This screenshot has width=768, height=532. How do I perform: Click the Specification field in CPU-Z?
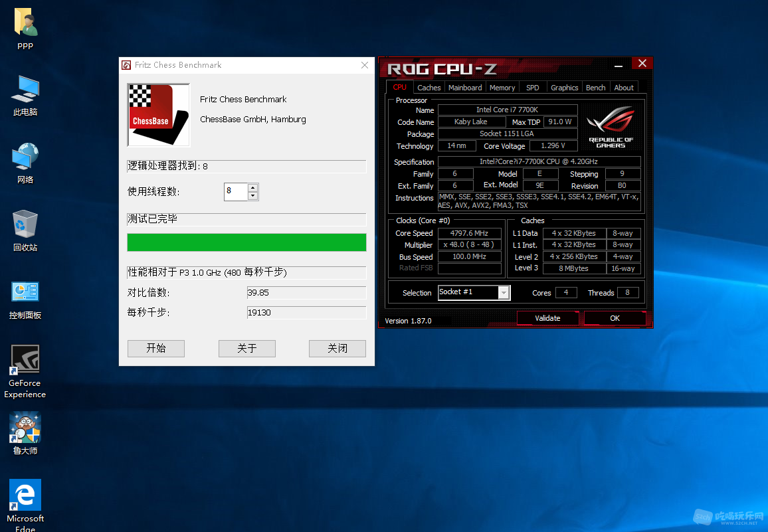point(539,161)
